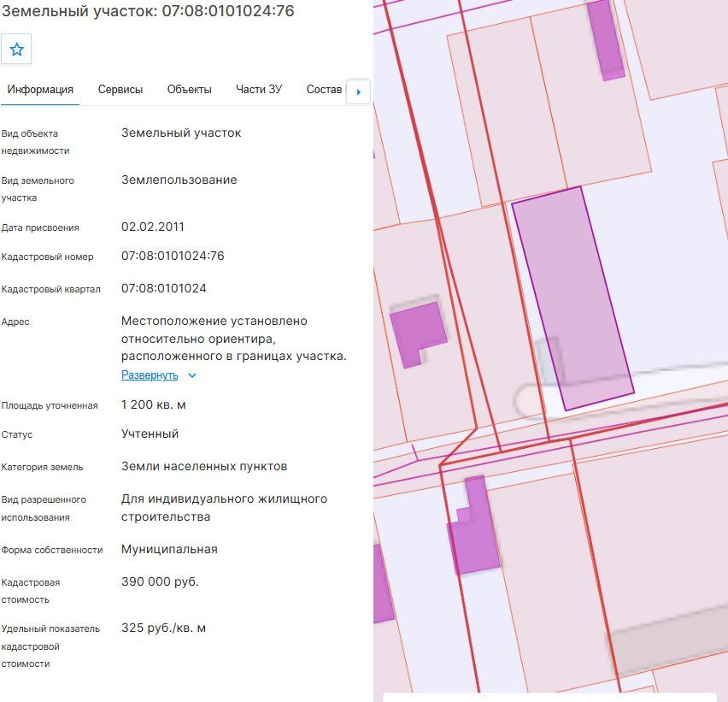Click unit value 325 руб./кв. м
This screenshot has width=728, height=702.
point(163,628)
